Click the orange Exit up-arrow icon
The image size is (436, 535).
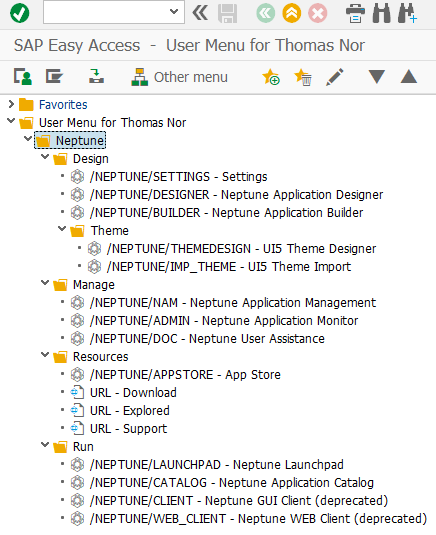coord(292,13)
